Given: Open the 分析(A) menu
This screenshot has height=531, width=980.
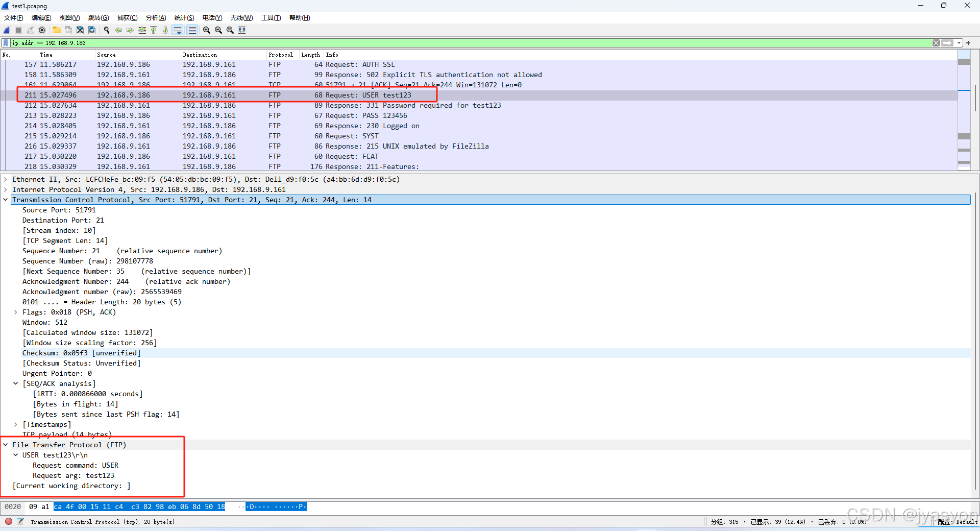Looking at the screenshot, I should coord(156,17).
